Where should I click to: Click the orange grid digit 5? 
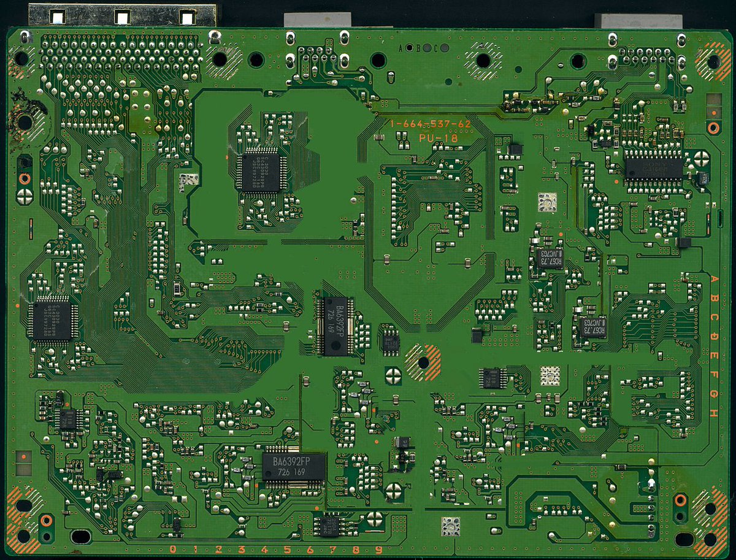pos(287,549)
